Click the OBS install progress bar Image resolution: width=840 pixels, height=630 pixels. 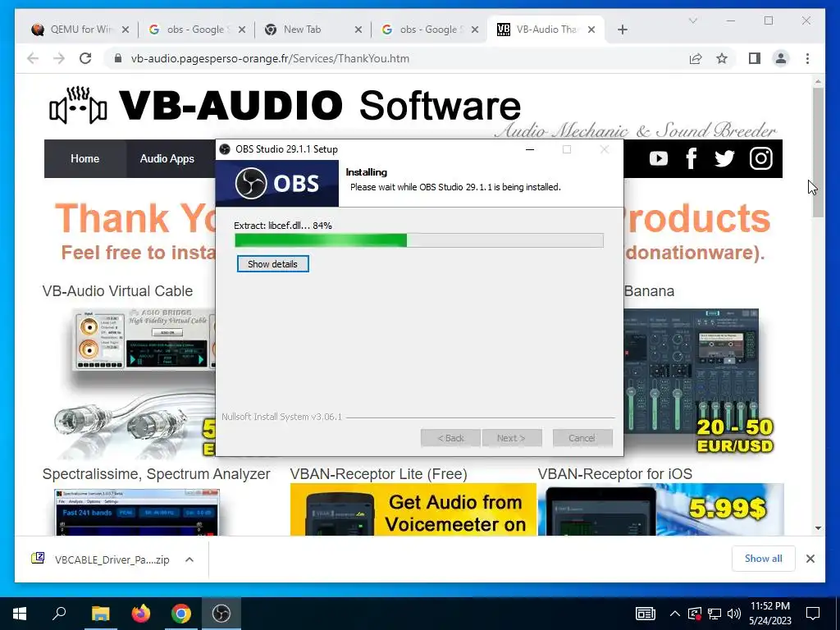(419, 240)
